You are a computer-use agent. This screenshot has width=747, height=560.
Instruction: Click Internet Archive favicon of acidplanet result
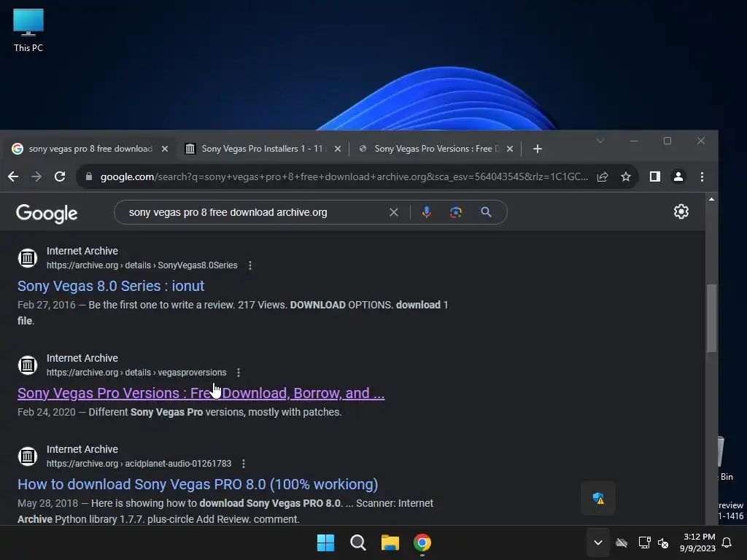coord(28,456)
